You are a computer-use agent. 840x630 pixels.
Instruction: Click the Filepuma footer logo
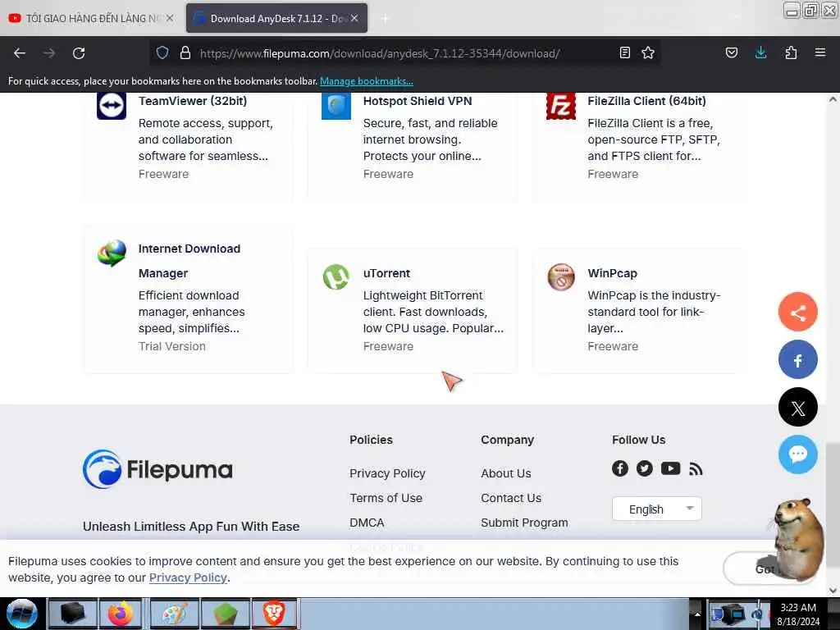tap(157, 469)
